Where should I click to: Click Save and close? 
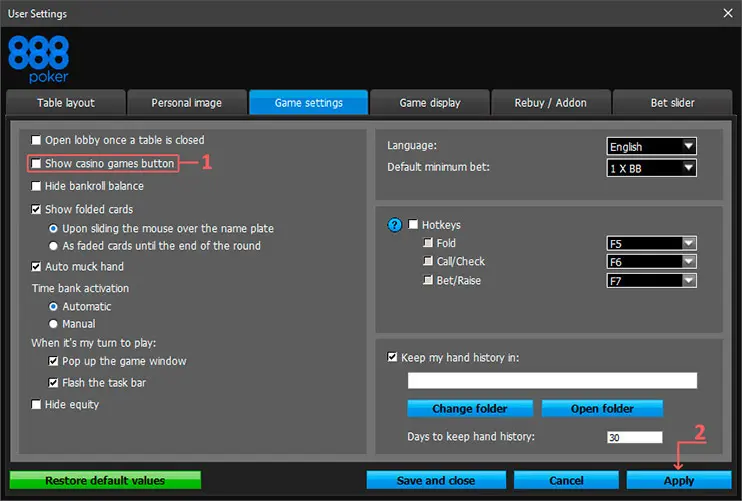pyautogui.click(x=436, y=480)
